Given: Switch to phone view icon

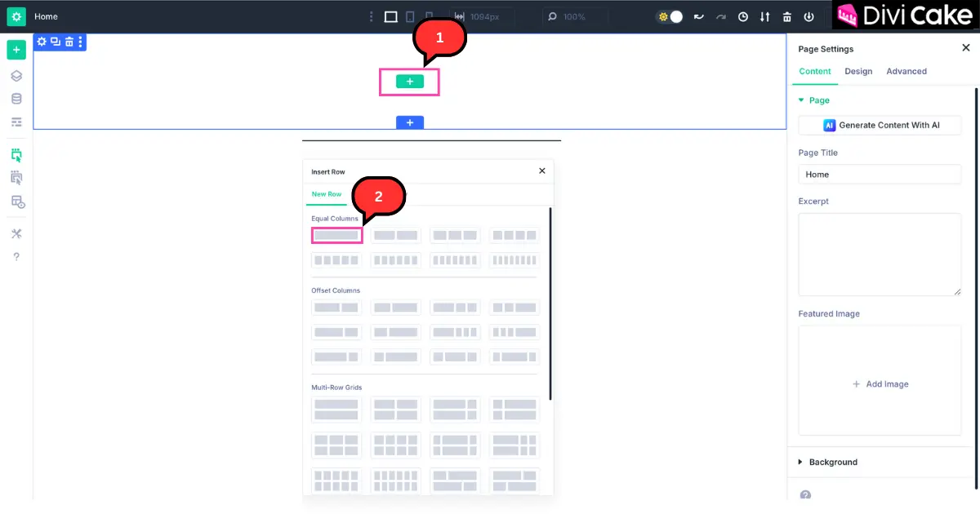Looking at the screenshot, I should [430, 16].
